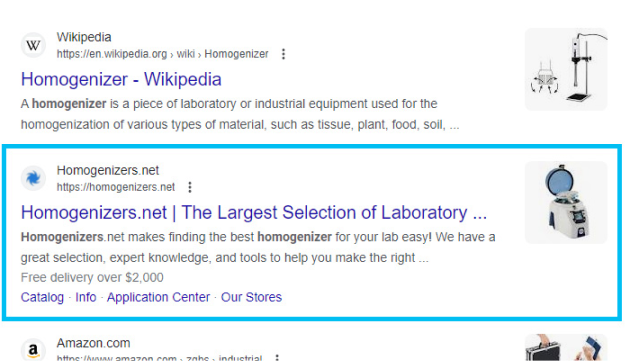Open Homogenizers.net Largest Selection result title

tap(254, 213)
